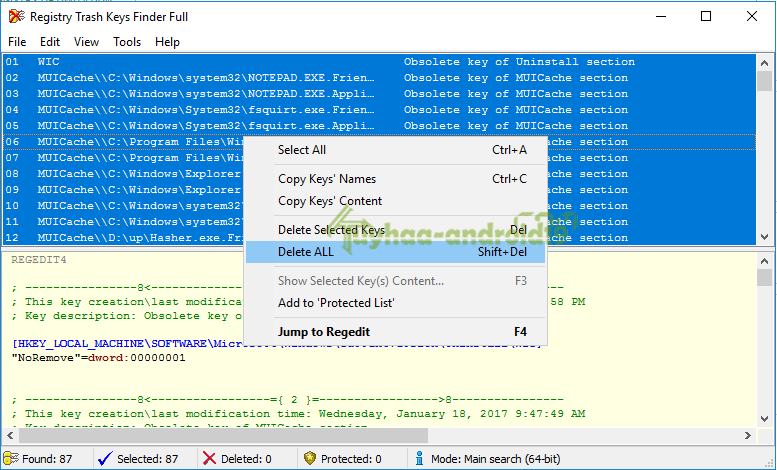The image size is (777, 470).
Task: Choose Delete Selected Keys
Action: [396, 230]
